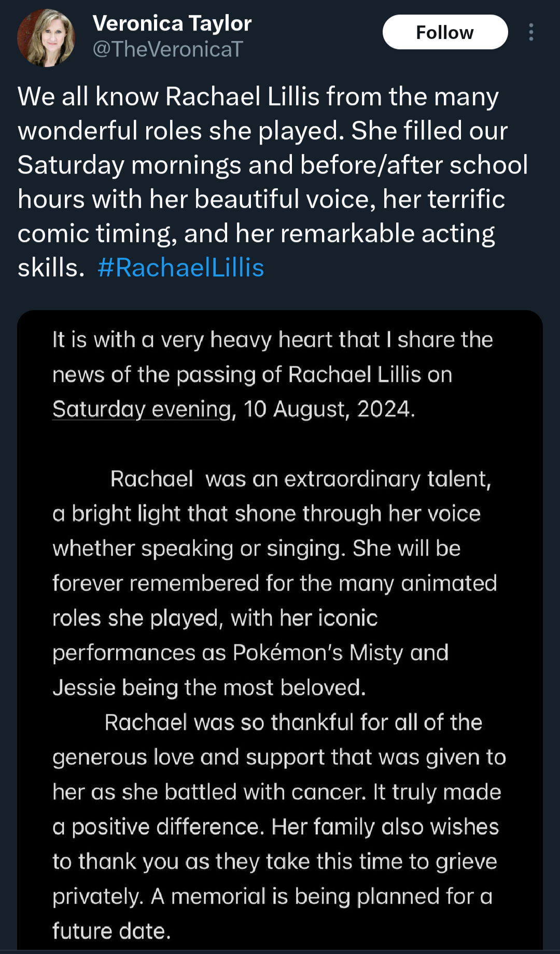Image resolution: width=560 pixels, height=954 pixels.
Task: Tap the statement's Pokémon's Misty line
Action: tap(250, 652)
